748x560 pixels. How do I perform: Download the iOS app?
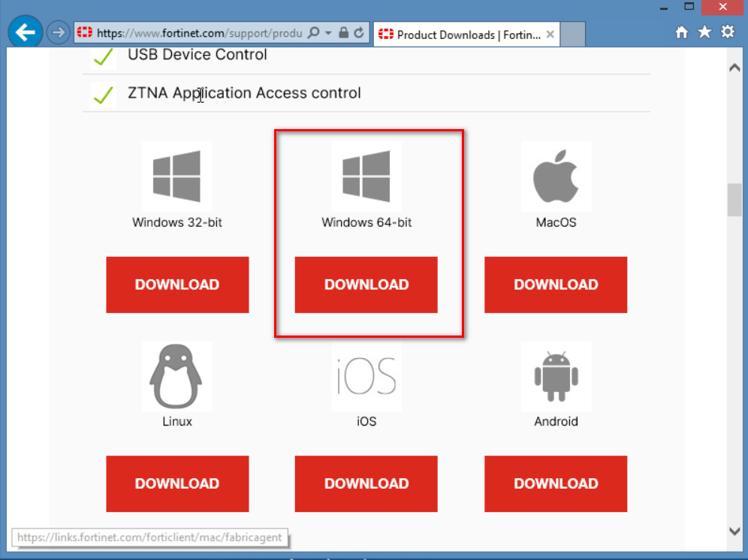tap(366, 483)
